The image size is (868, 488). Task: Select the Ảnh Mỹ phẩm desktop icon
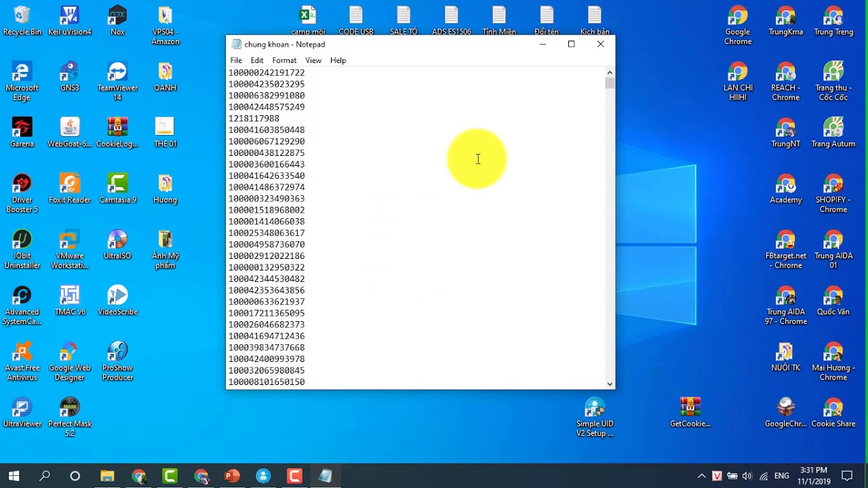coord(165,249)
